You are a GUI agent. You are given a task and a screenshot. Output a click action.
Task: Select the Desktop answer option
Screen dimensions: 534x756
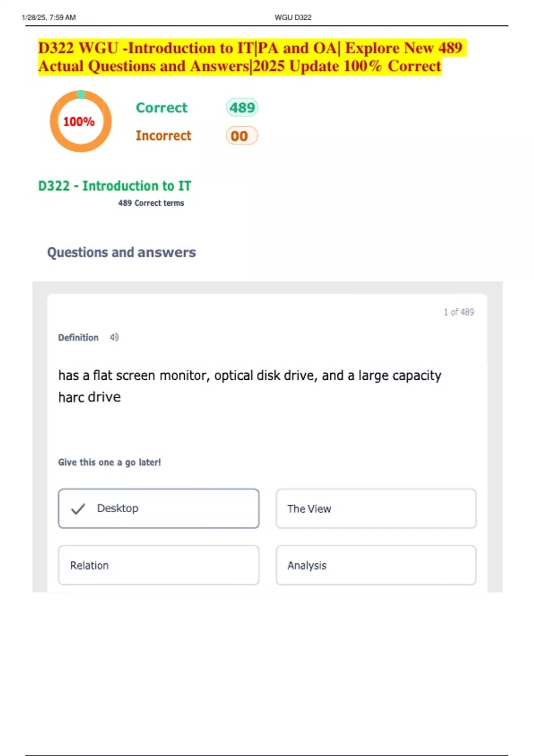point(158,509)
